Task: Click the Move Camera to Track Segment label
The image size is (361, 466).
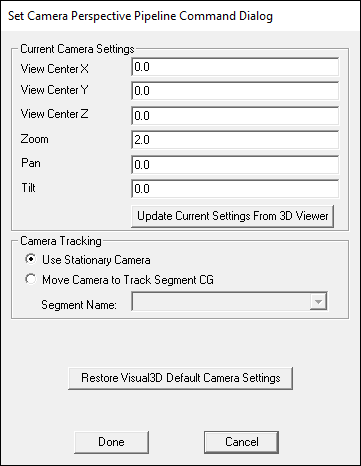Action: pos(128,280)
